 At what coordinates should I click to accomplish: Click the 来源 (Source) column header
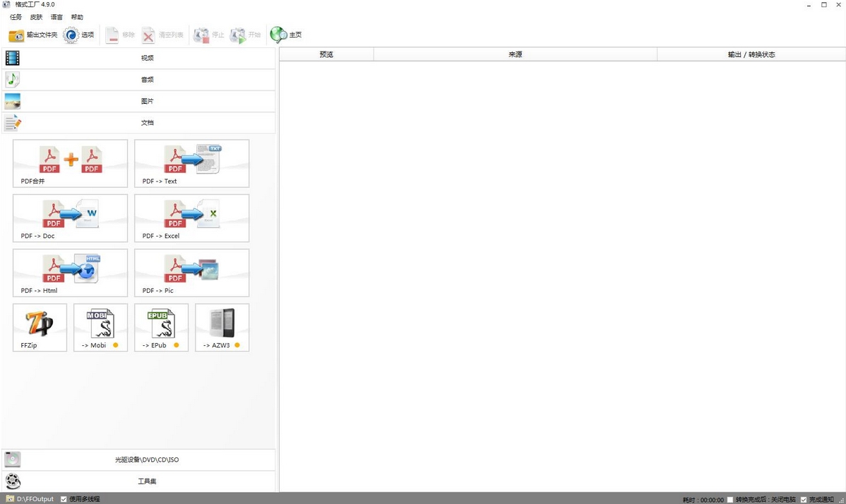(516, 54)
